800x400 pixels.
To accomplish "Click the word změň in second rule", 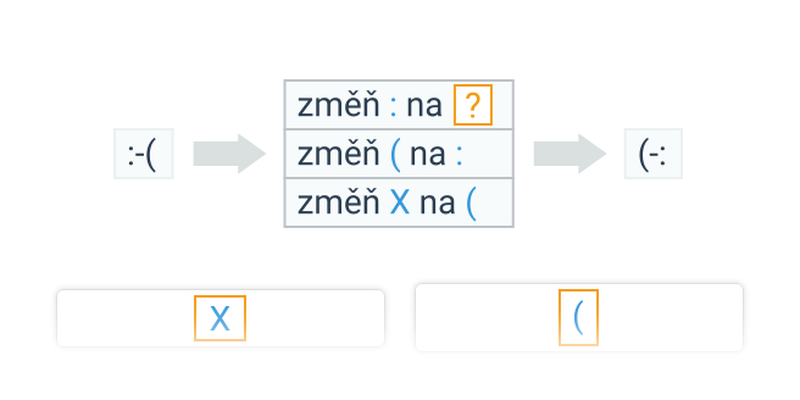I will point(339,154).
